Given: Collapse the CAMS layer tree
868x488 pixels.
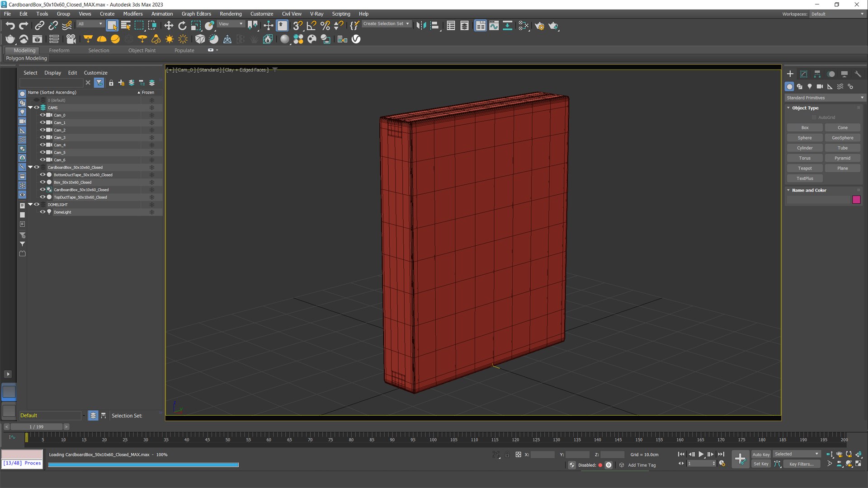Looking at the screenshot, I should click(30, 108).
